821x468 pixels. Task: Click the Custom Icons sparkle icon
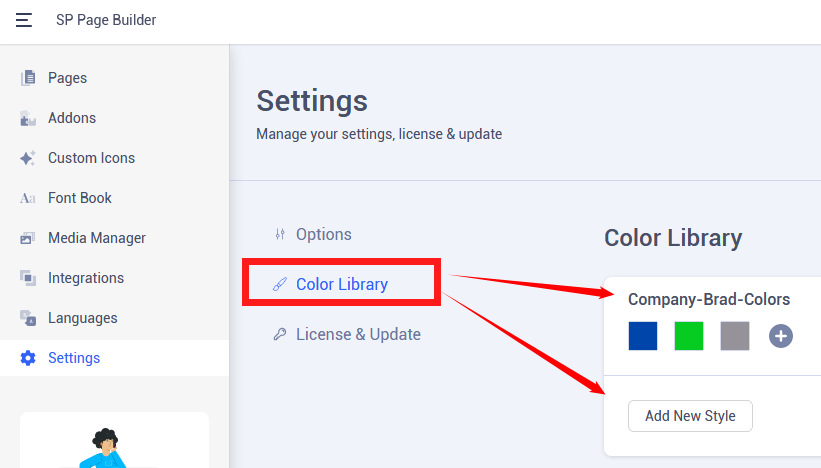click(x=28, y=158)
